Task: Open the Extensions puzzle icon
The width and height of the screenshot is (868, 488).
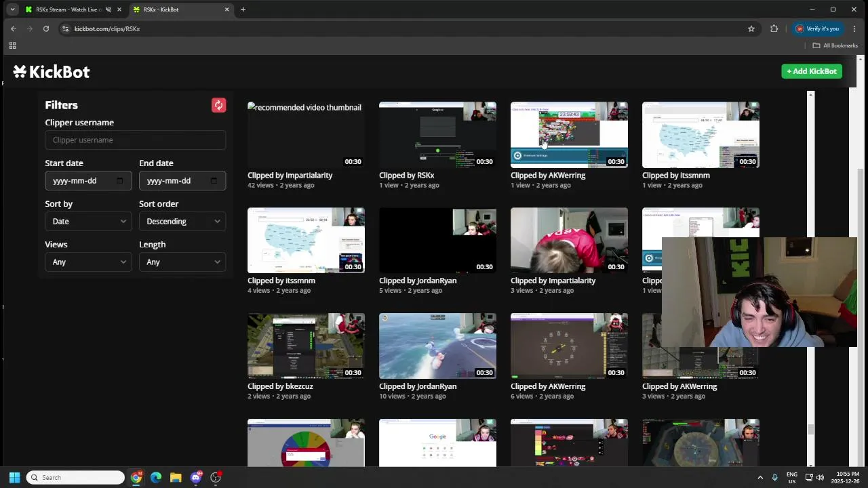Action: pyautogui.click(x=774, y=28)
